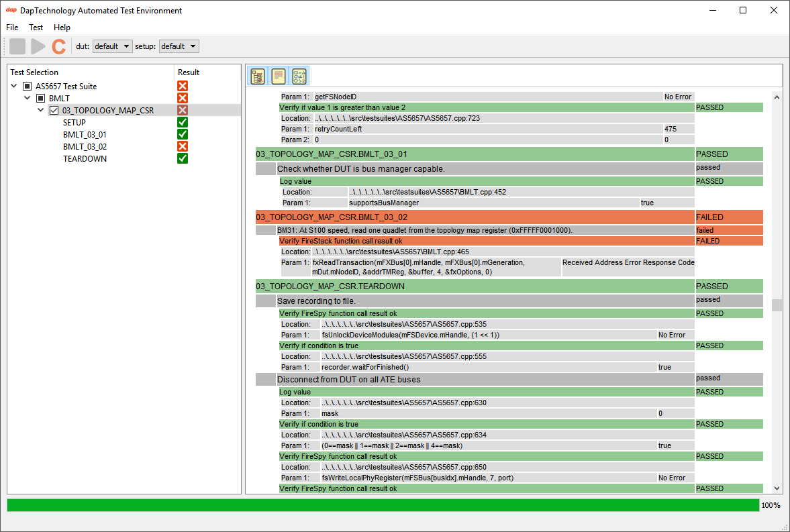
Task: Click the Disconnect from DUT on all ATE buses row
Action: point(485,379)
